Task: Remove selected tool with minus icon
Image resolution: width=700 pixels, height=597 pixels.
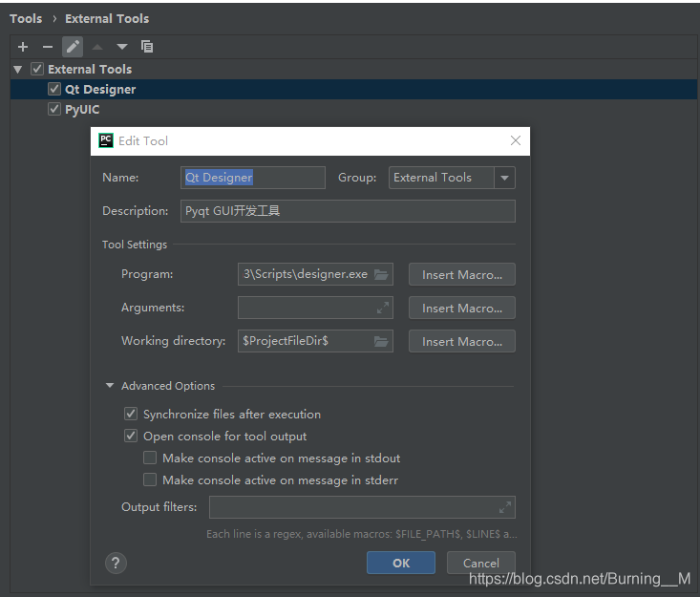Action: [48, 47]
